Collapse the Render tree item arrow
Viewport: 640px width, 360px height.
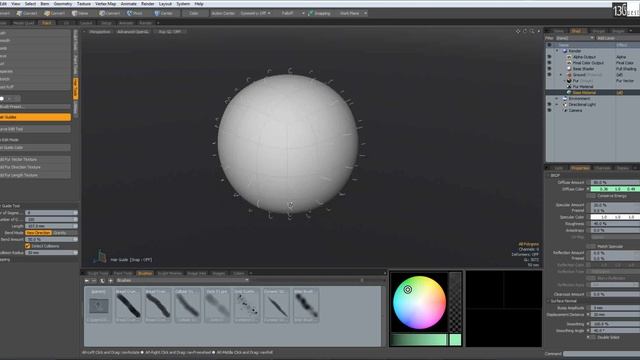click(x=557, y=51)
